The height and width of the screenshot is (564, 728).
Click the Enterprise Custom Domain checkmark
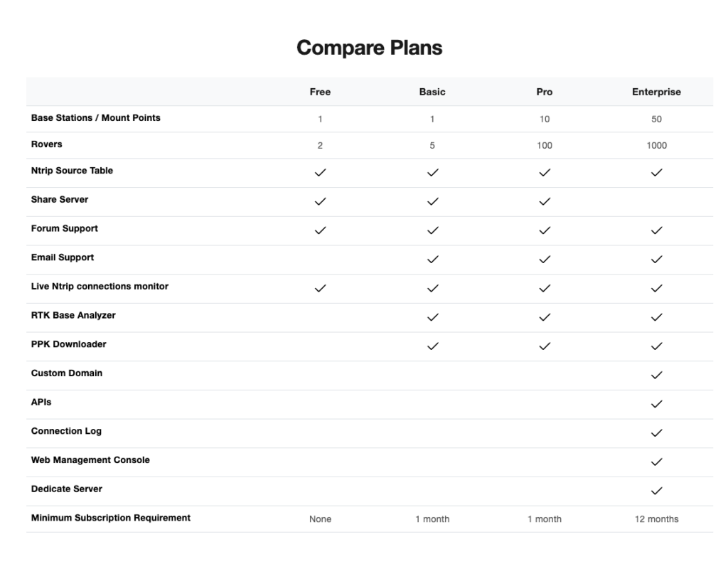coord(657,375)
